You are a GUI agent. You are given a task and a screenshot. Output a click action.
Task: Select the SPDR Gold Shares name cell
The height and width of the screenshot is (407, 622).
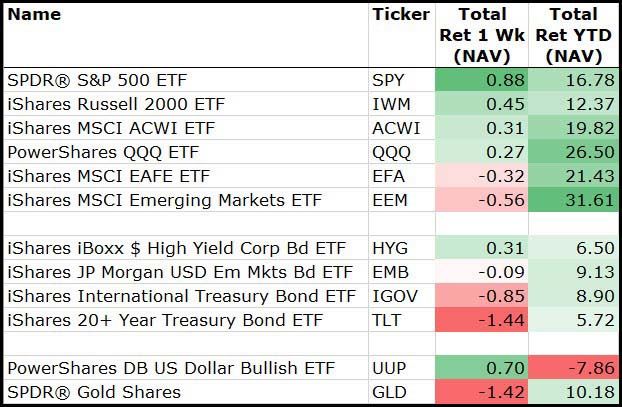(94, 391)
